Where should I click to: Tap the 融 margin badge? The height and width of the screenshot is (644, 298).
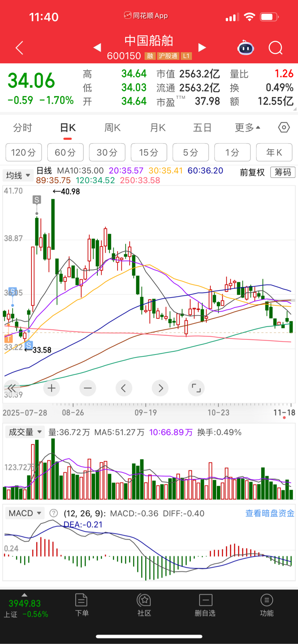[150, 56]
